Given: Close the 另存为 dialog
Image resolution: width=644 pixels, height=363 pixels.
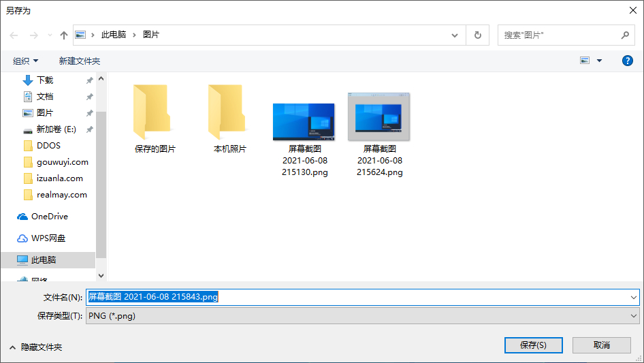Looking at the screenshot, I should pos(633,10).
